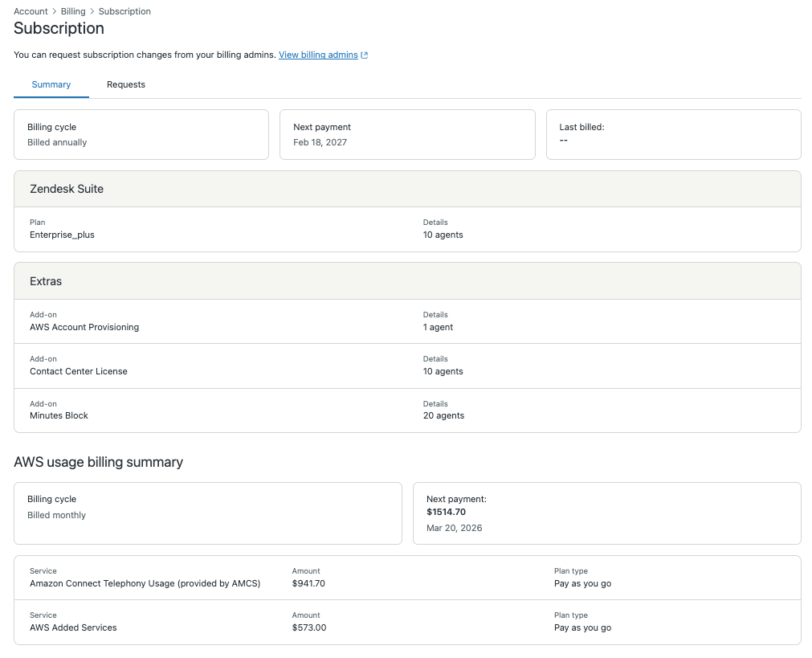Click the Zendesk Suite section header
812x658 pixels.
pos(67,189)
